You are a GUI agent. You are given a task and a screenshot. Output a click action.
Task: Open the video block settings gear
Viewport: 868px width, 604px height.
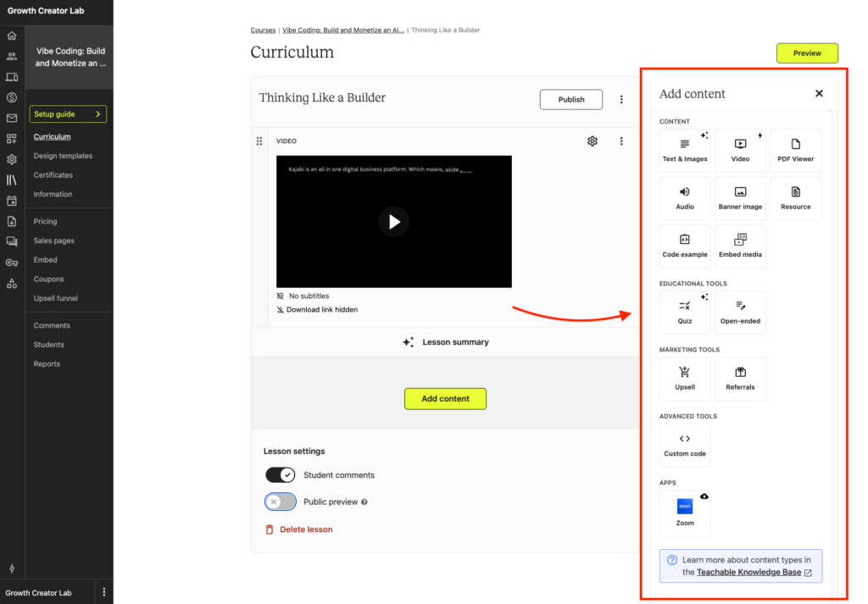pos(593,141)
